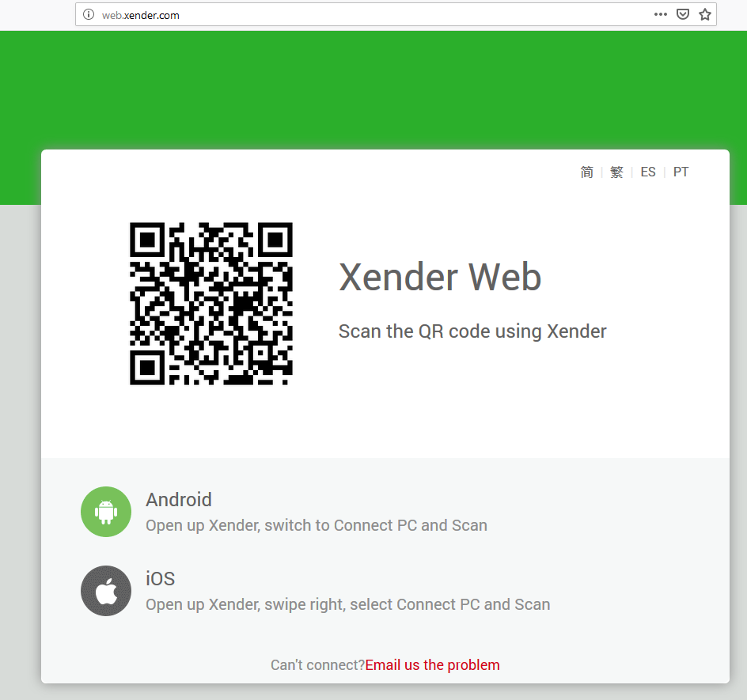
Task: Click the Connect PC and Scan instruction text
Action: pos(316,524)
